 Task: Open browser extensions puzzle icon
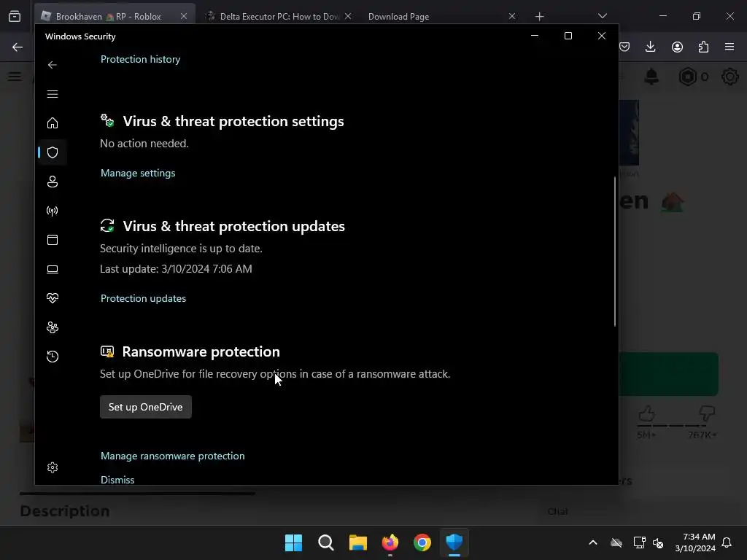coord(703,47)
